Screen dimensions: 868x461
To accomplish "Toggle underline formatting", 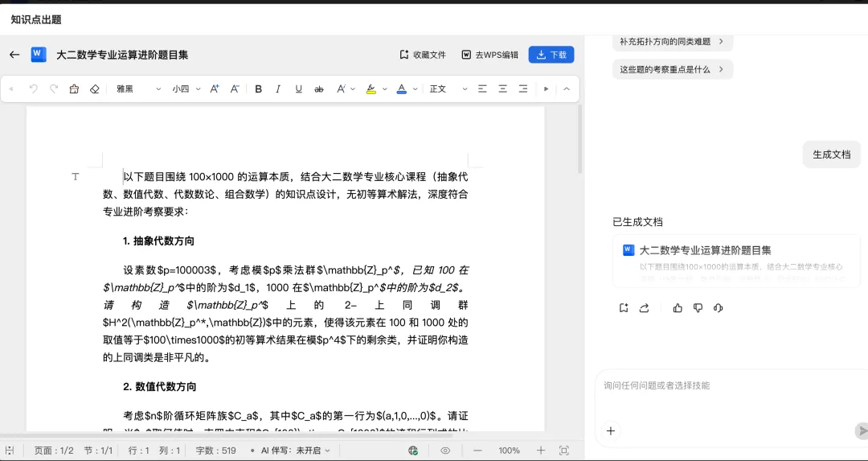I will pos(298,88).
